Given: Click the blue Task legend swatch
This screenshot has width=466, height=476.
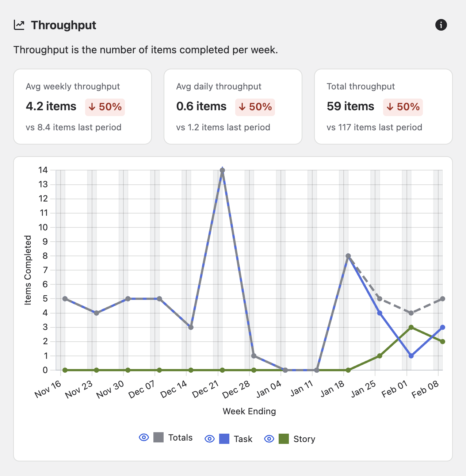Looking at the screenshot, I should 224,438.
